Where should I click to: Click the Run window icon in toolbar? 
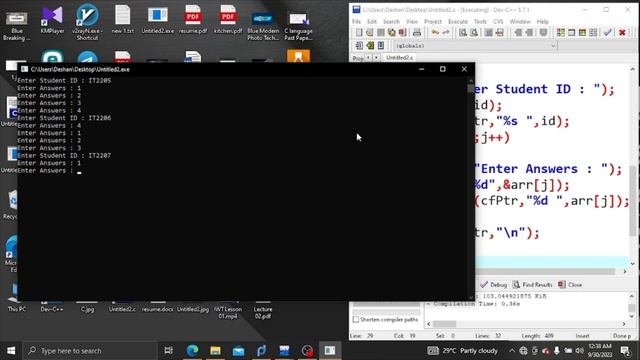(572, 33)
